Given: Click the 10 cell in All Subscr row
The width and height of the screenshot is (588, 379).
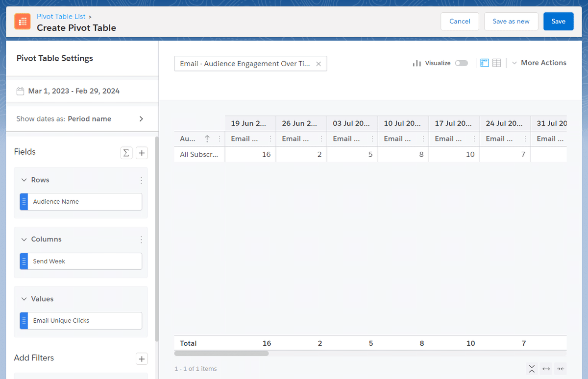Looking at the screenshot, I should point(454,154).
